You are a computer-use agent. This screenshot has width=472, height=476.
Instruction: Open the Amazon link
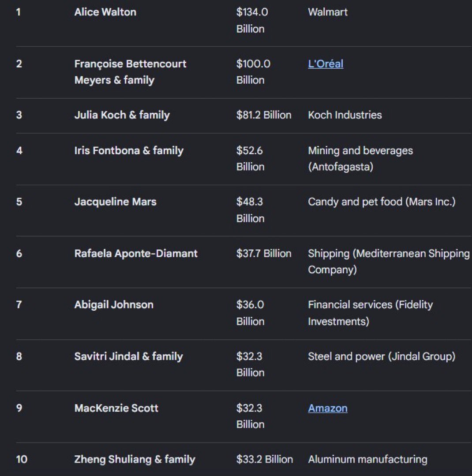click(x=328, y=408)
